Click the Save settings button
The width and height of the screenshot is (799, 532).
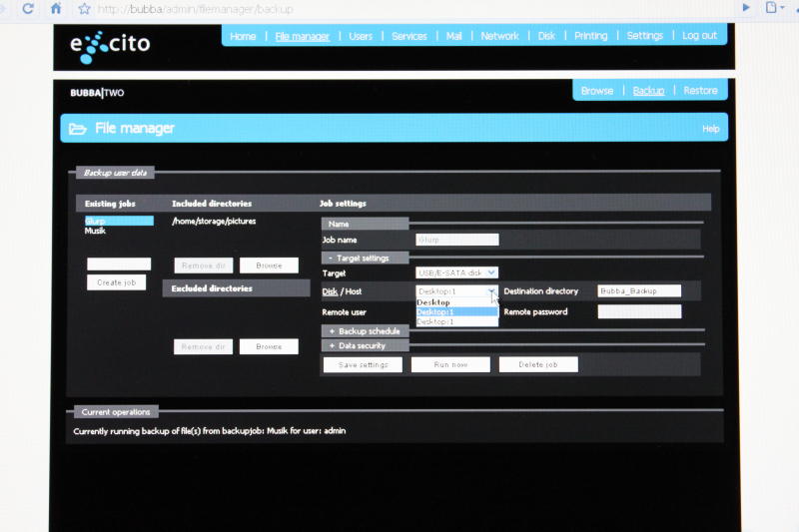[363, 364]
